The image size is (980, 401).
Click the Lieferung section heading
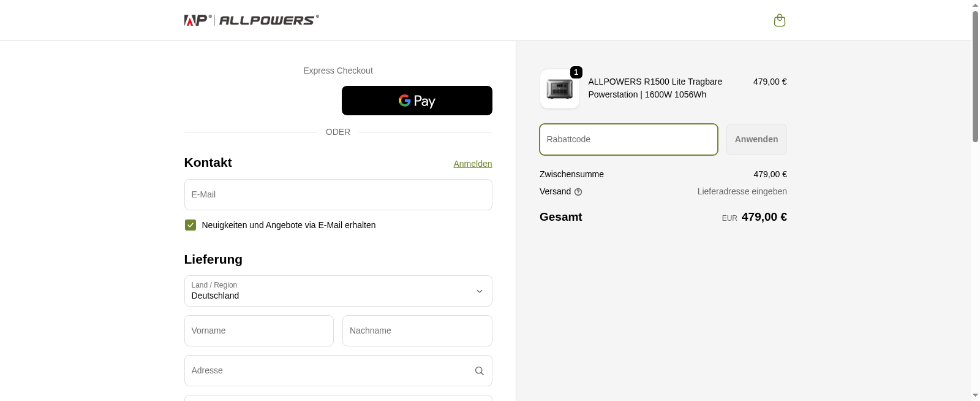[213, 259]
